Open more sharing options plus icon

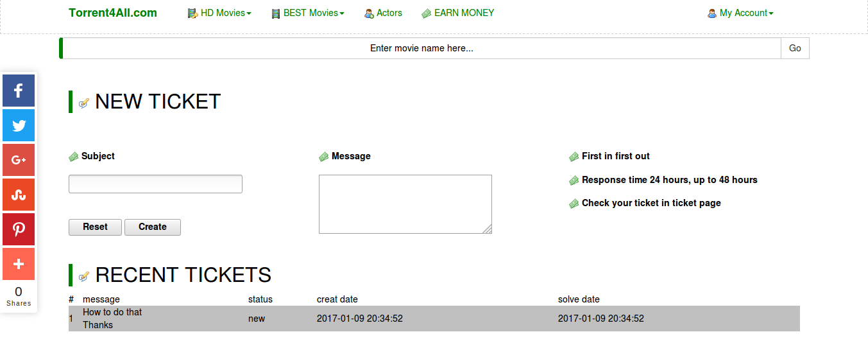19,264
